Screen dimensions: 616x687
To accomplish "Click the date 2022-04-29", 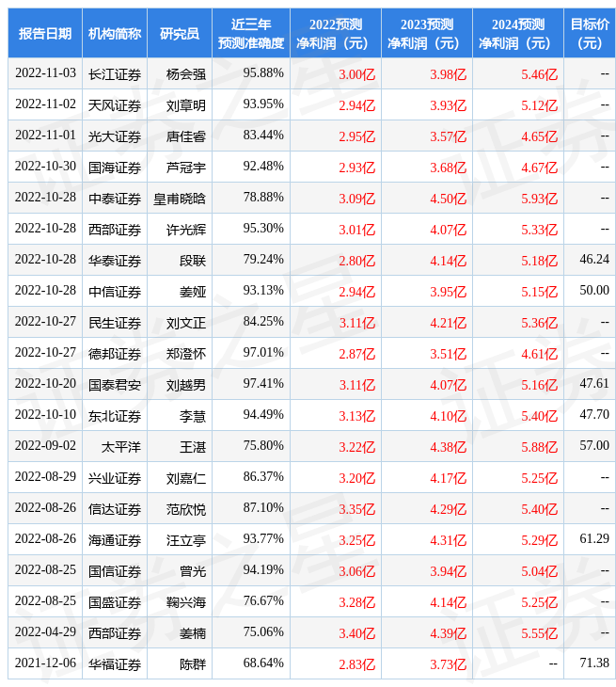I will (45, 631).
